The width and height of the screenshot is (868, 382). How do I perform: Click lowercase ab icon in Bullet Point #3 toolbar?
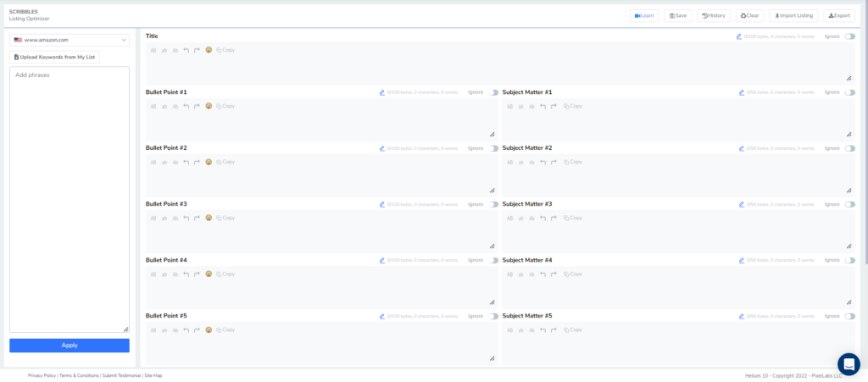point(164,218)
